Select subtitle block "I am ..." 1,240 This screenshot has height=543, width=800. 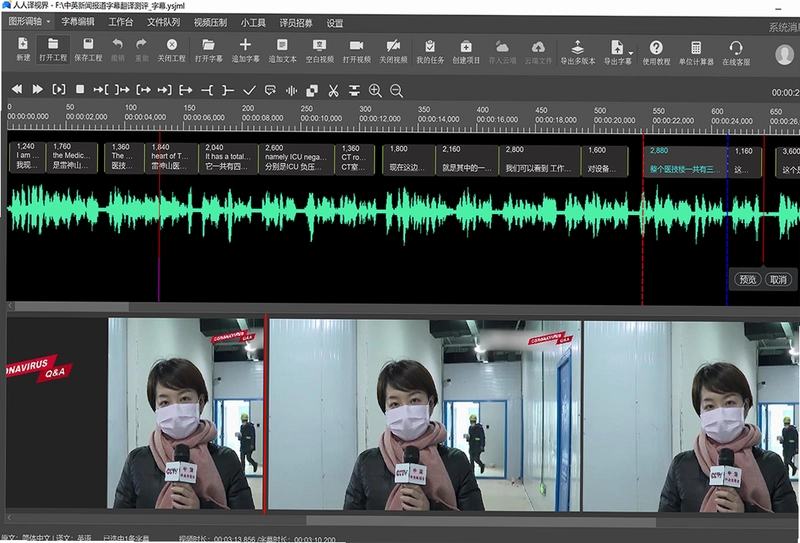[28, 157]
